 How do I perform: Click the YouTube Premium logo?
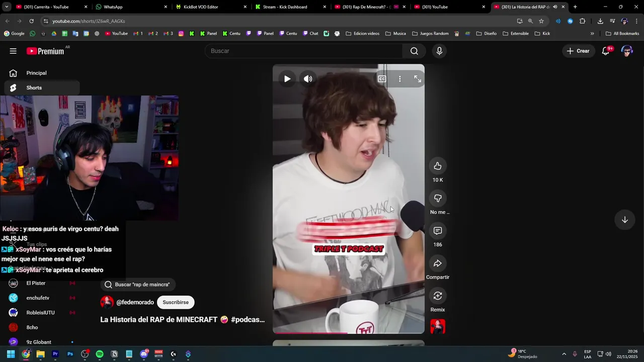[x=45, y=51]
